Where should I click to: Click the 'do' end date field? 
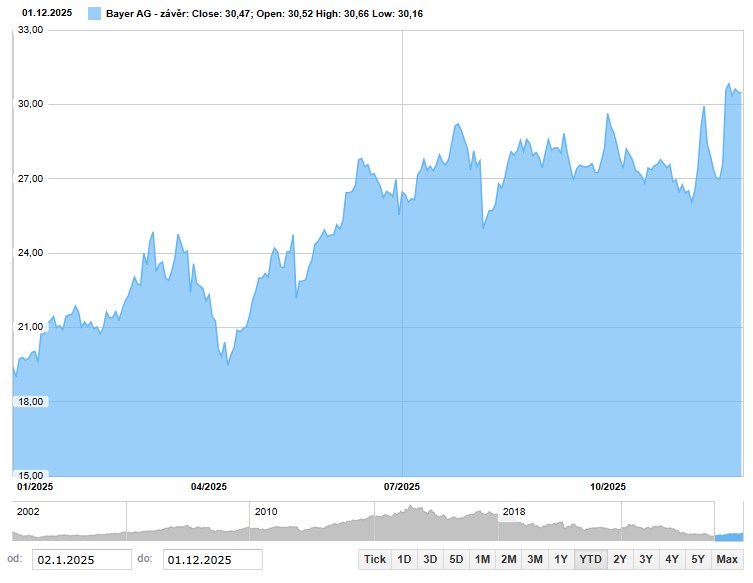213,560
